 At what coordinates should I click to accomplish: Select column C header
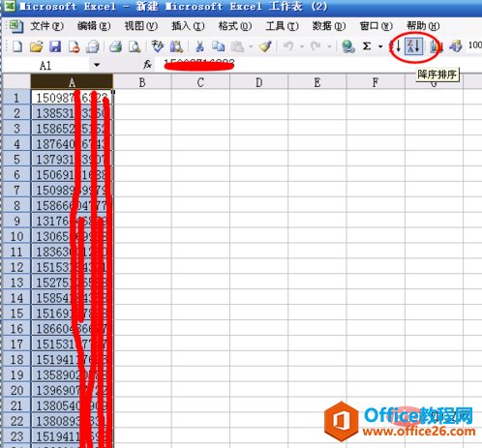click(200, 82)
